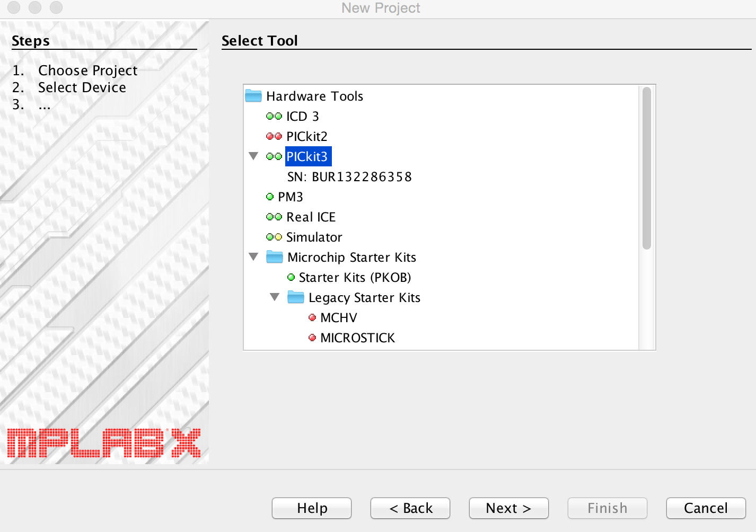Collapse the PICkit3 tree node
The height and width of the screenshot is (532, 756).
pos(253,156)
